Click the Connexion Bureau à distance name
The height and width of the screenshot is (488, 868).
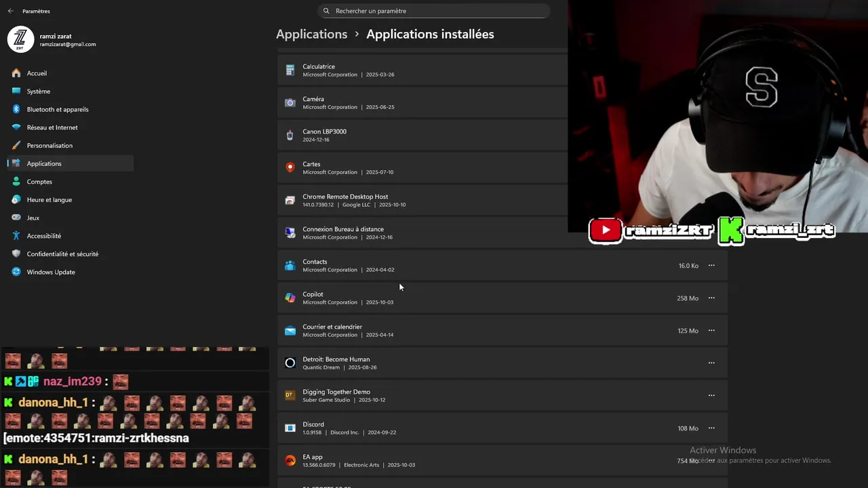[343, 229]
